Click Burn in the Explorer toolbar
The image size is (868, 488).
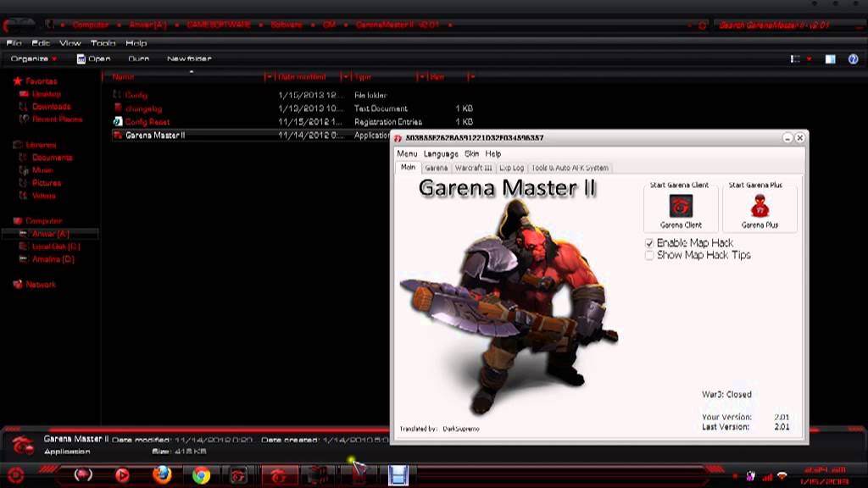138,58
